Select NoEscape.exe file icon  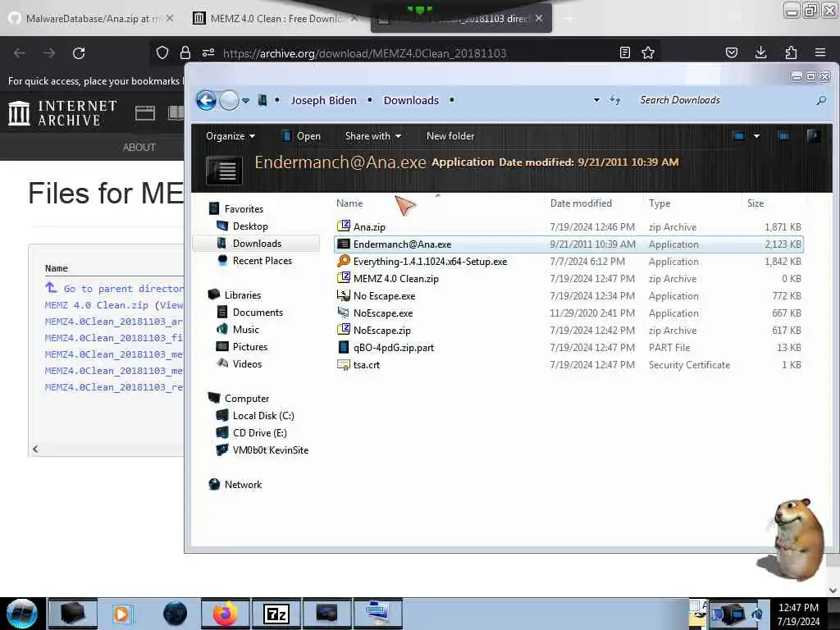(x=344, y=313)
